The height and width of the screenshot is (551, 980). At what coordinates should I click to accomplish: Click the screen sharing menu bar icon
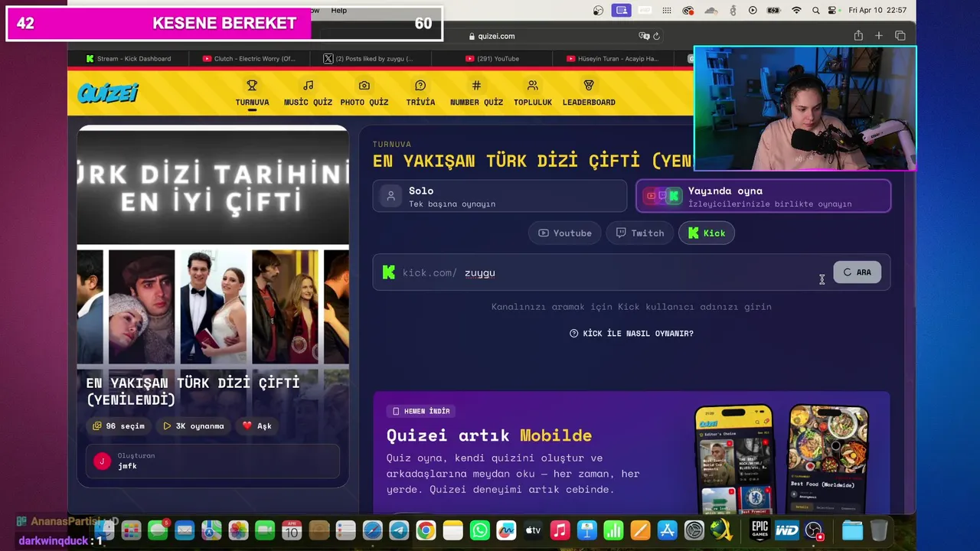pyautogui.click(x=622, y=11)
